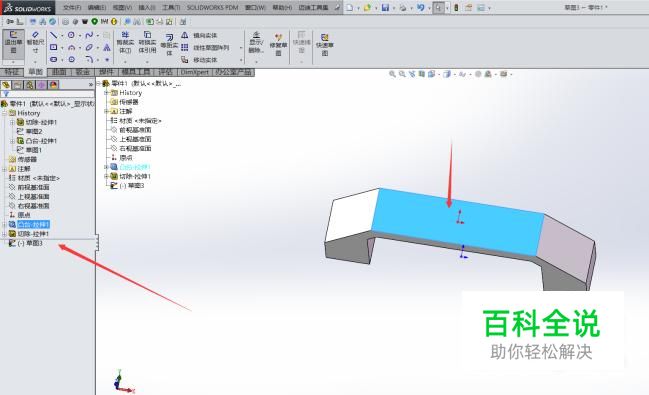Open the Save dropdown arrow

point(393,8)
